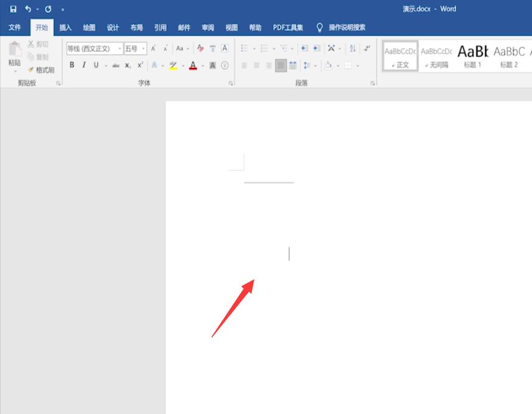Image resolution: width=532 pixels, height=414 pixels.
Task: Toggle strikethrough formatting
Action: pyautogui.click(x=116, y=66)
